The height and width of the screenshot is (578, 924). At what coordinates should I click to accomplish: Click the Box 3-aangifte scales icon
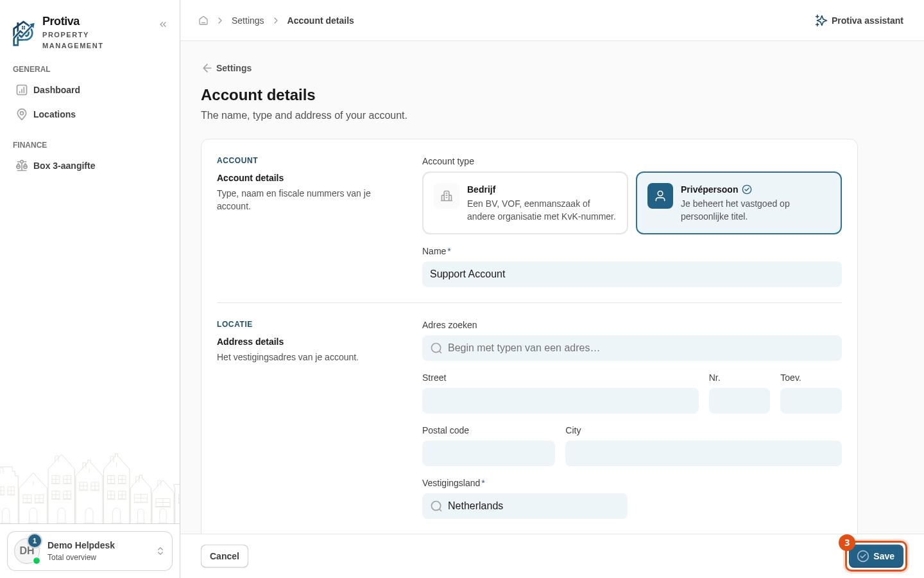(22, 166)
